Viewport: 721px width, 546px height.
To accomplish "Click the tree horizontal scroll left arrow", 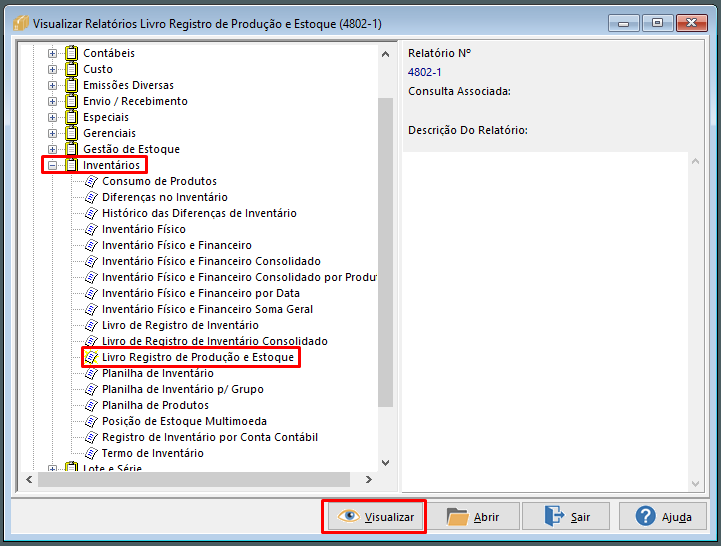I will pyautogui.click(x=29, y=479).
